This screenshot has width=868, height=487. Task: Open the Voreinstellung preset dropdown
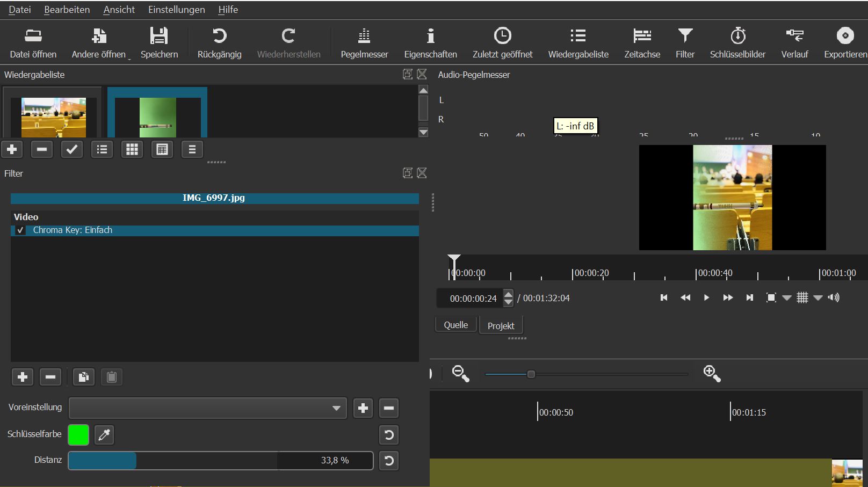(207, 408)
